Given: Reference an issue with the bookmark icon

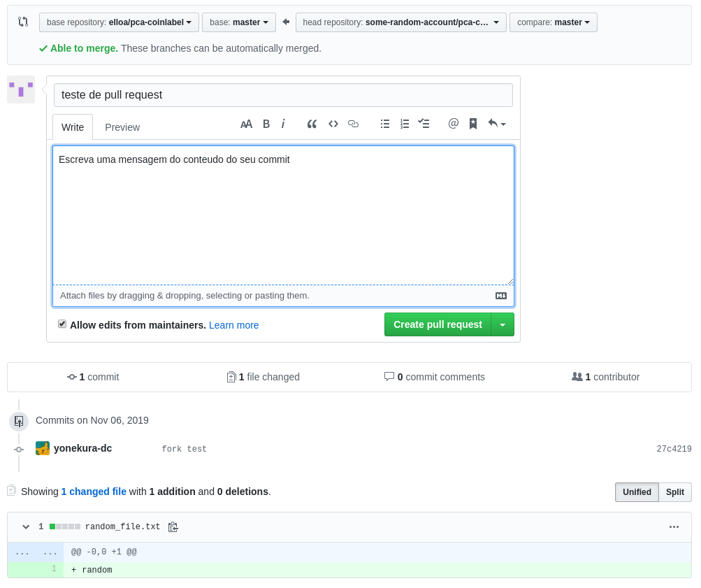Looking at the screenshot, I should (473, 124).
